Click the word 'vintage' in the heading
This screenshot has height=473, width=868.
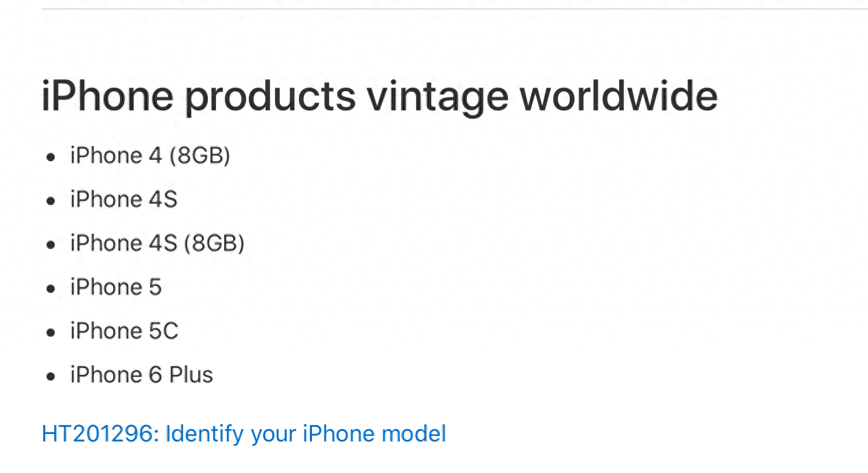click(437, 96)
